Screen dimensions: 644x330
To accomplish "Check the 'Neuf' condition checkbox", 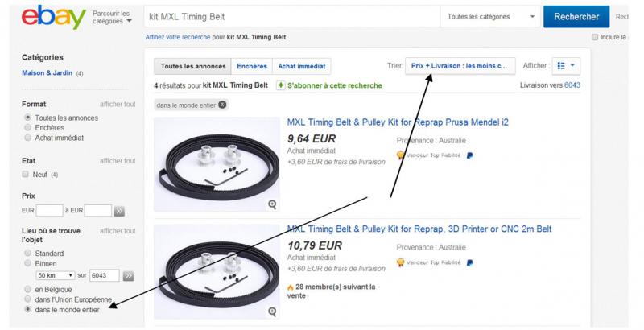I will pyautogui.click(x=27, y=174).
